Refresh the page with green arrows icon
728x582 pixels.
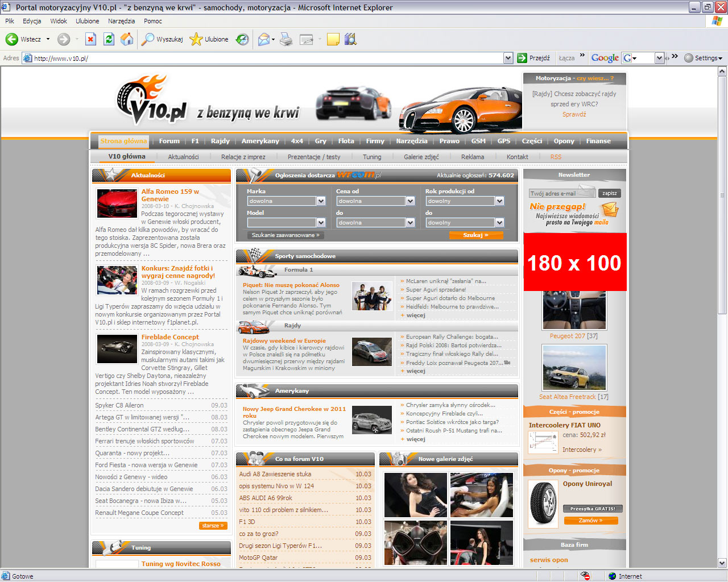coord(109,39)
